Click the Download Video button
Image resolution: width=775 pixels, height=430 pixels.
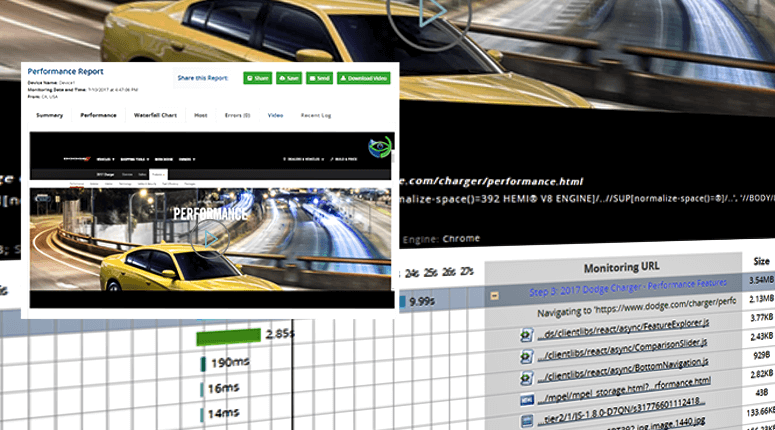[364, 78]
